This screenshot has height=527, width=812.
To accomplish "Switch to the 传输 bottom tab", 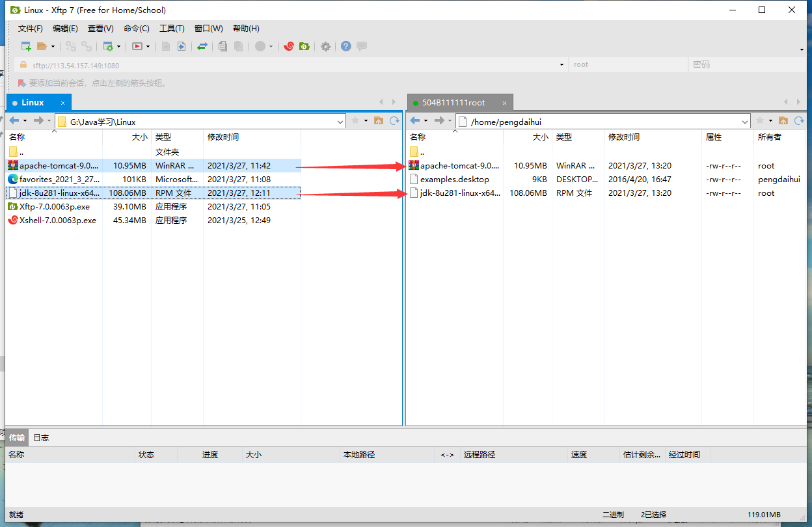I will click(17, 437).
